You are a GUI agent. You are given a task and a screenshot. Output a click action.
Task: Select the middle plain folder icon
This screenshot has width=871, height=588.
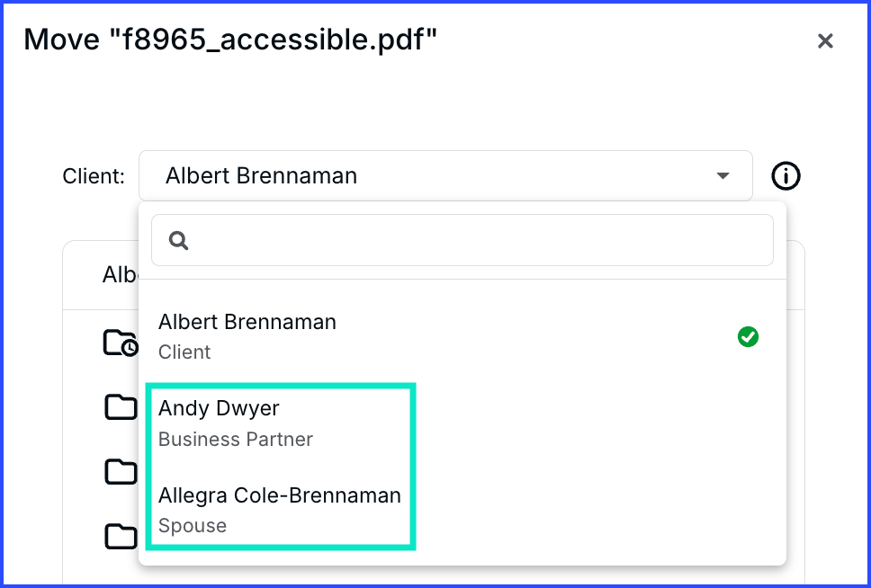[x=121, y=472]
